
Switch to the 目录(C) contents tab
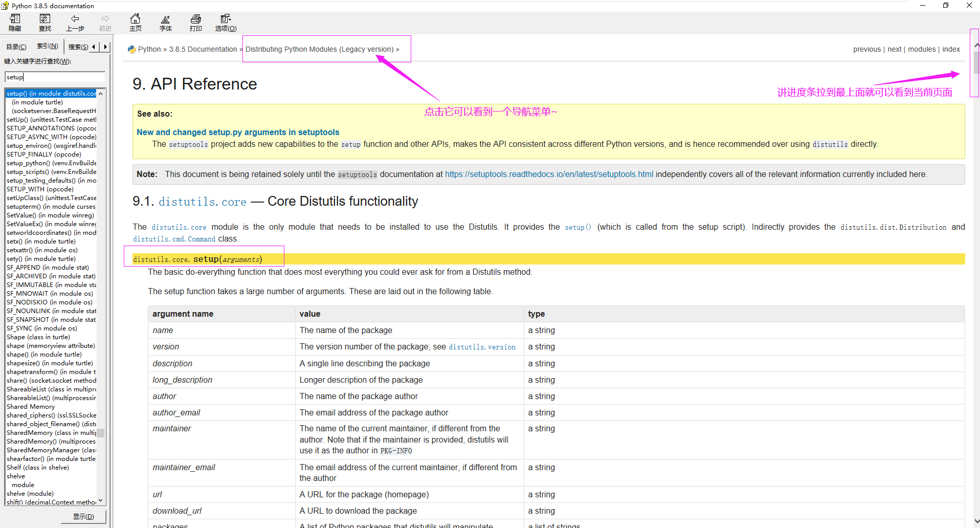[16, 47]
